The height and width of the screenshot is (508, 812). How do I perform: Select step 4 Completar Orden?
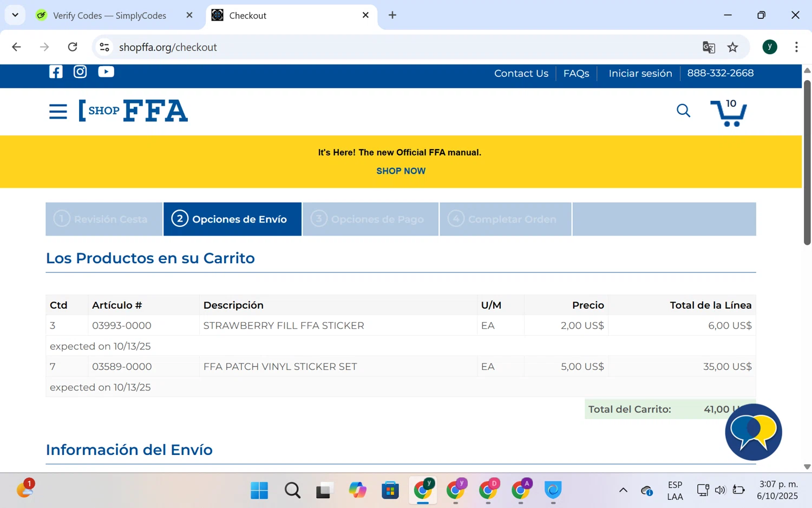click(x=505, y=219)
